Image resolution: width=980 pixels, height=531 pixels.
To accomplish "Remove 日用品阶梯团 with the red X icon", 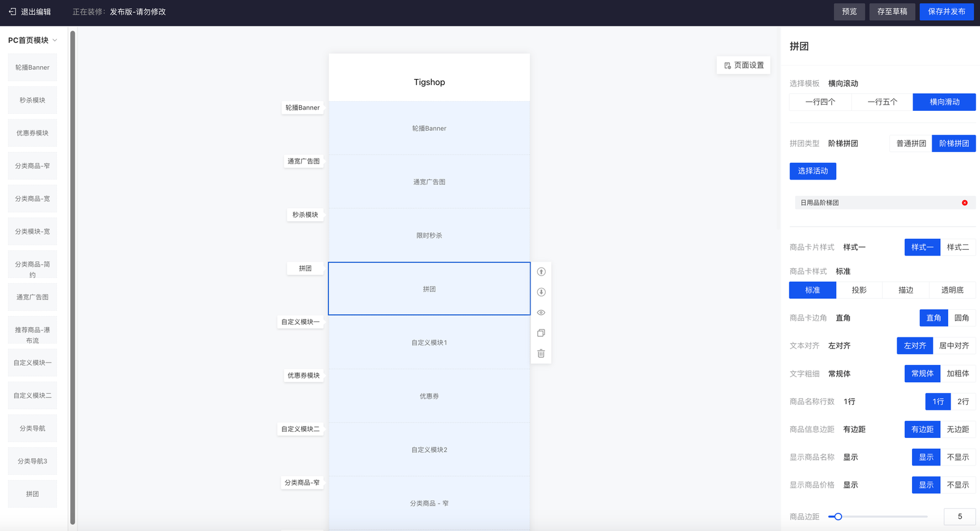I will point(965,203).
